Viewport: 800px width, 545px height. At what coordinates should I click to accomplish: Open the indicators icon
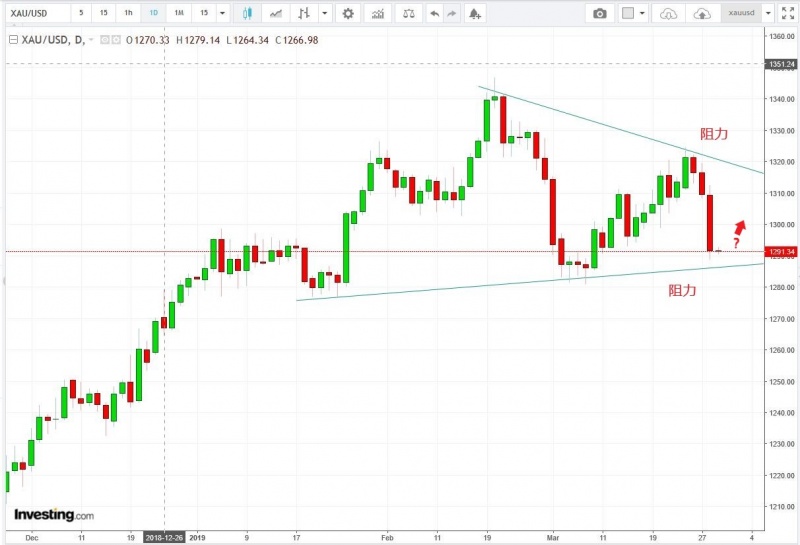(x=377, y=14)
